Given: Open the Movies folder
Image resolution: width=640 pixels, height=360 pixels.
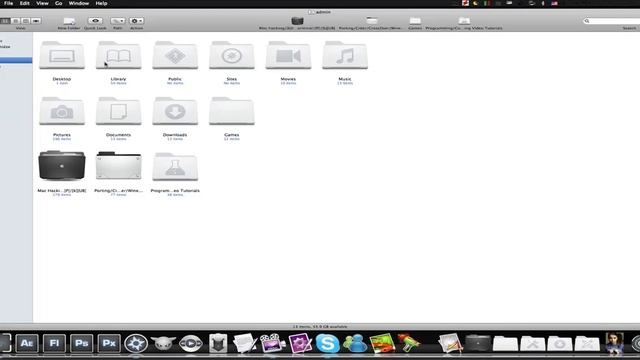Looking at the screenshot, I should 288,55.
